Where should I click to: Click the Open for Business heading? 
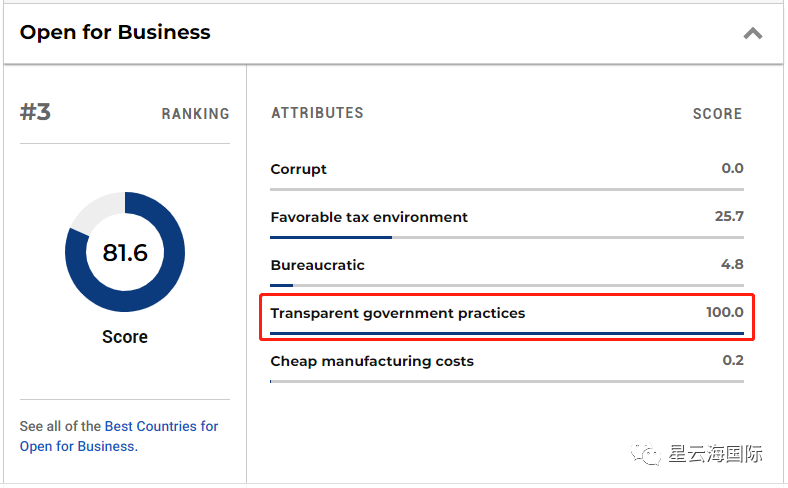coord(115,32)
